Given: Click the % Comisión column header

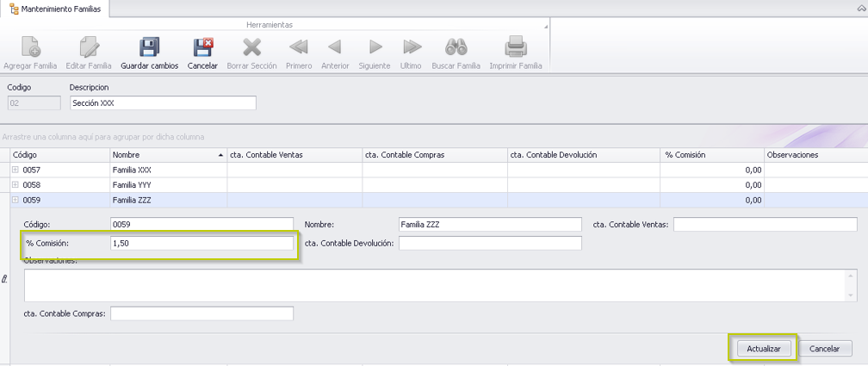Looking at the screenshot, I should pos(712,155).
